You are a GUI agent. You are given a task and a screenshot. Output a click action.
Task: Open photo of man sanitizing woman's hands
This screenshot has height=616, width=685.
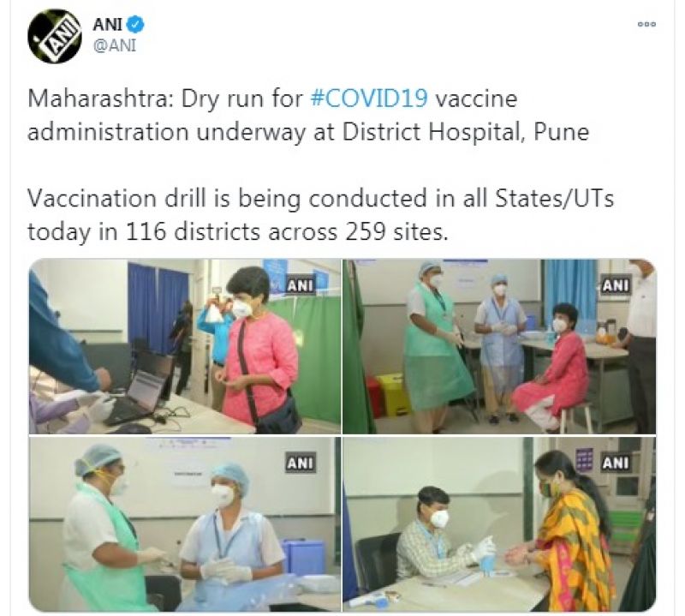499,523
